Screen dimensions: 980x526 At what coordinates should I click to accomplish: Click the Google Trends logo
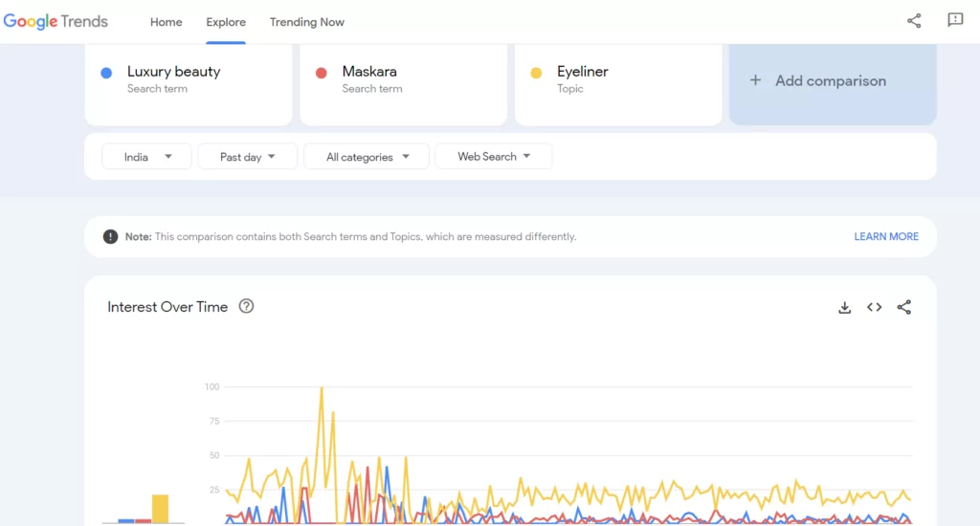[x=56, y=22]
